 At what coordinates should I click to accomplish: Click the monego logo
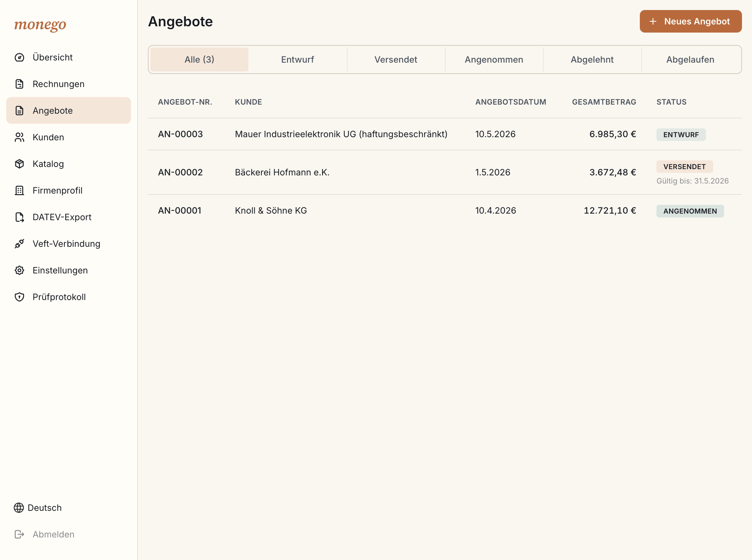(x=40, y=24)
